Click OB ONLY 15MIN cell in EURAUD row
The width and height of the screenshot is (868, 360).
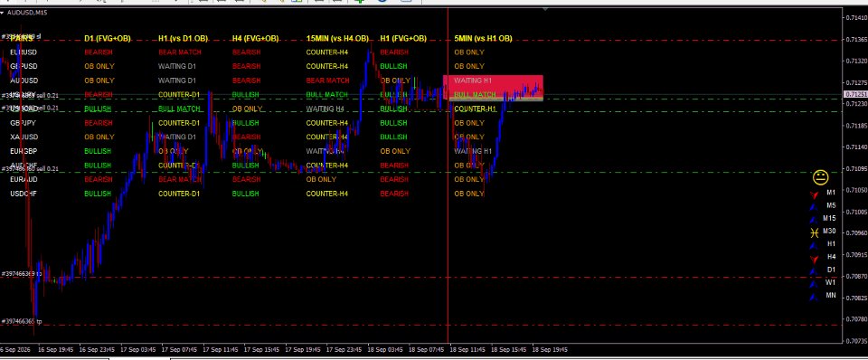[x=321, y=179]
